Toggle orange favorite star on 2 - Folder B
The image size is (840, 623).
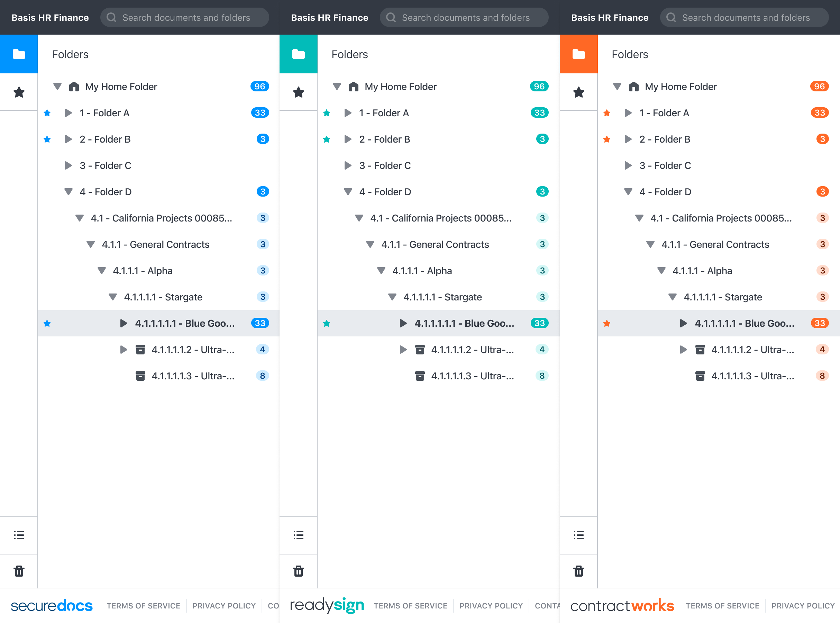coord(607,139)
